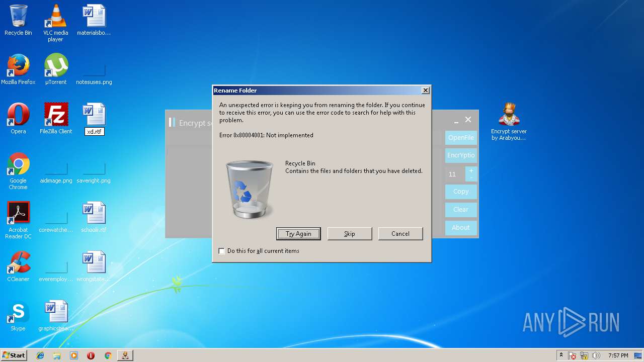Launch Opera browser shortcut
Image resolution: width=644 pixels, height=362 pixels.
coord(18,119)
